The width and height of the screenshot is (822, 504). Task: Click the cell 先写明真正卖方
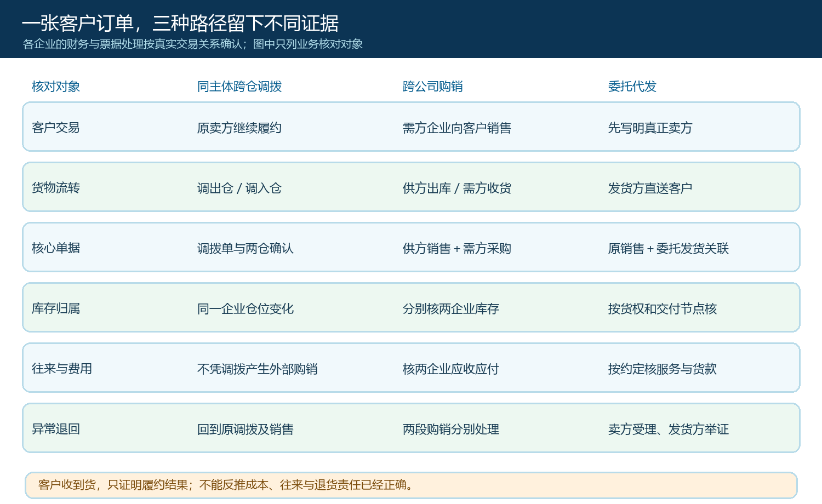650,128
